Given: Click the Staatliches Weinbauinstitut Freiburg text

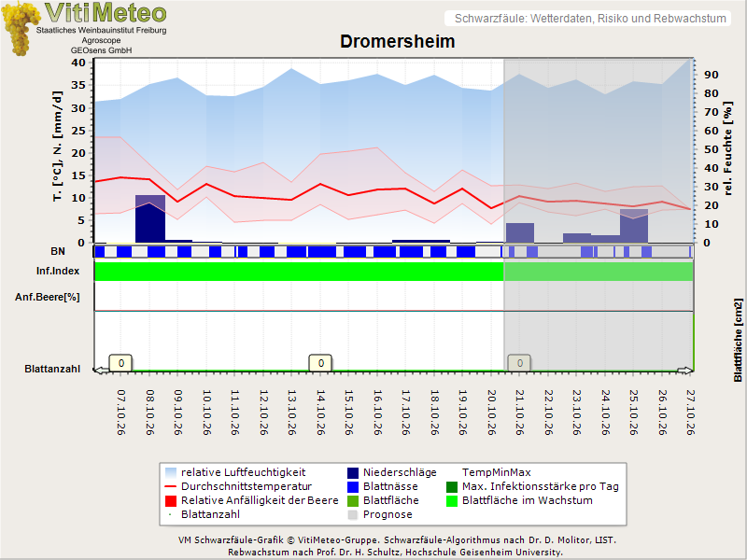Looking at the screenshot, I should pos(102,30).
